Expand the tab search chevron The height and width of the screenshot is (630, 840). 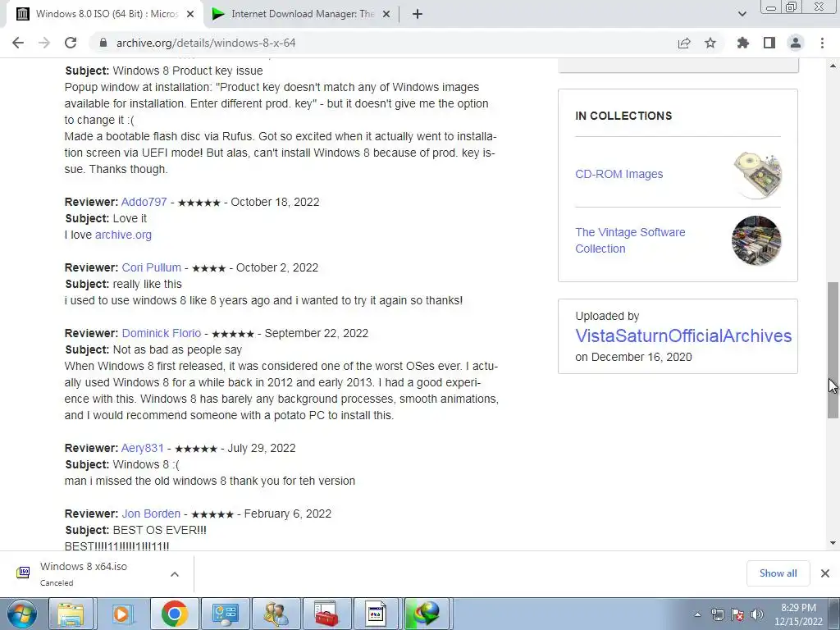pos(742,14)
